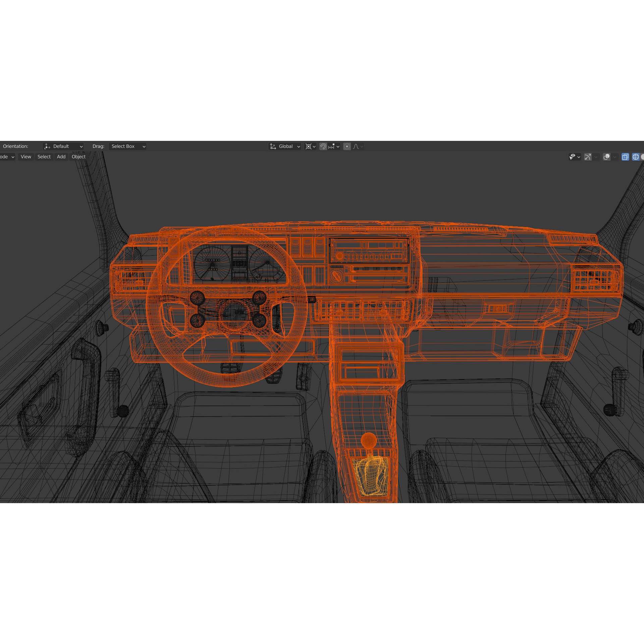The height and width of the screenshot is (644, 644).
Task: Toggle snapping with the magnet icon
Action: (x=324, y=147)
